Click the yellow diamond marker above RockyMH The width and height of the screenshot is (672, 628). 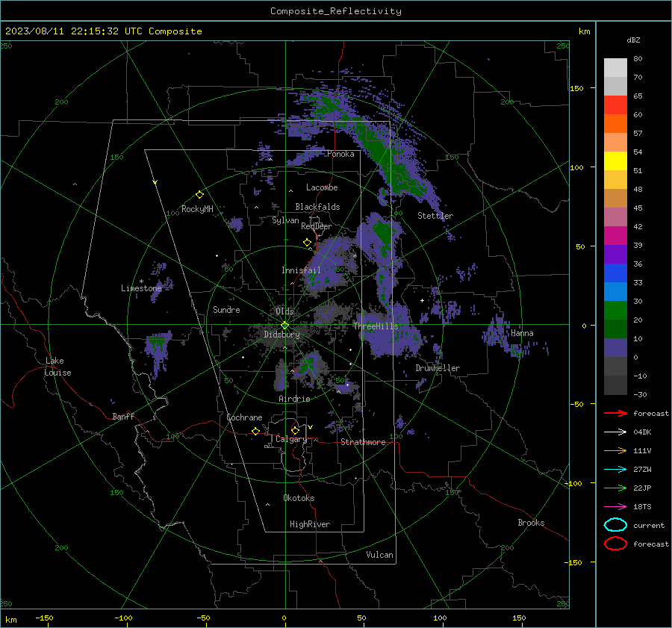[x=199, y=195]
